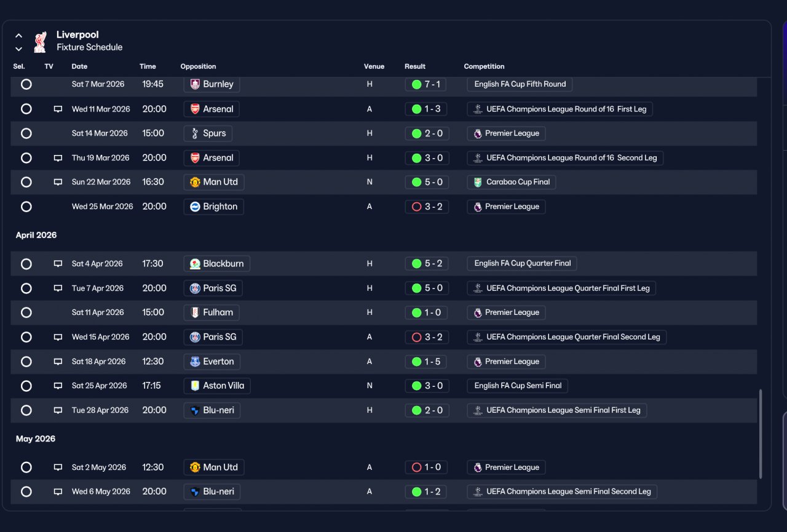
Task: Click the vertical scrollbar thumb of fixture list
Action: (x=761, y=434)
